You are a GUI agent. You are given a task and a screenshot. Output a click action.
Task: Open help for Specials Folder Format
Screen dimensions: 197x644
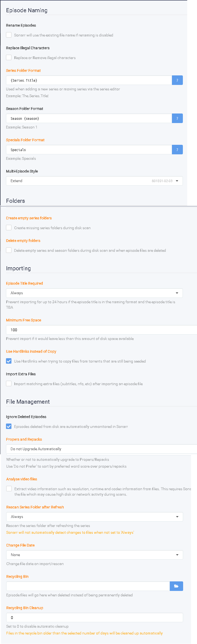[x=177, y=150]
